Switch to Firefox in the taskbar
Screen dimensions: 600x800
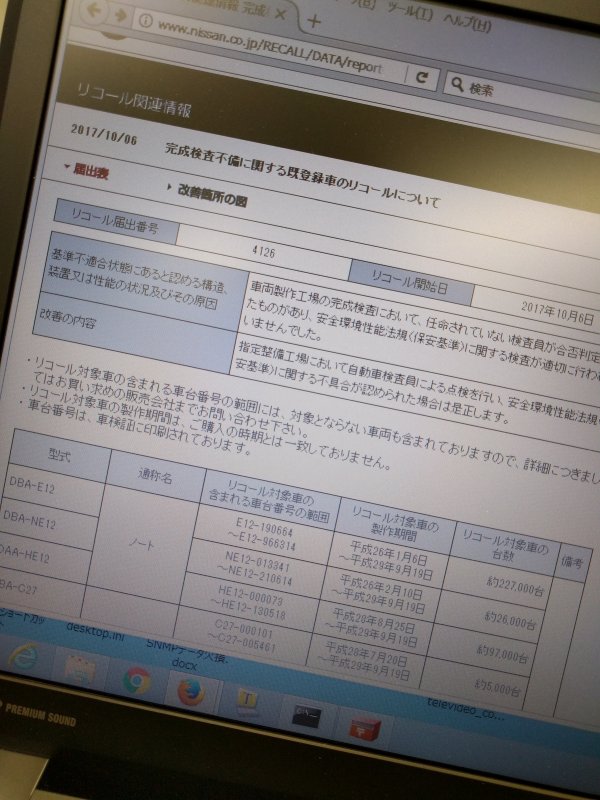191,692
